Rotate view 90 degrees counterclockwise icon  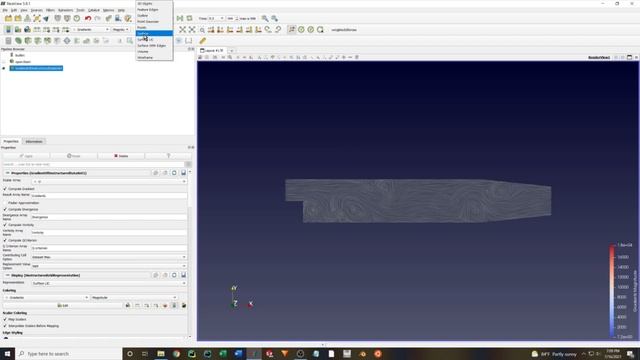[278, 29]
